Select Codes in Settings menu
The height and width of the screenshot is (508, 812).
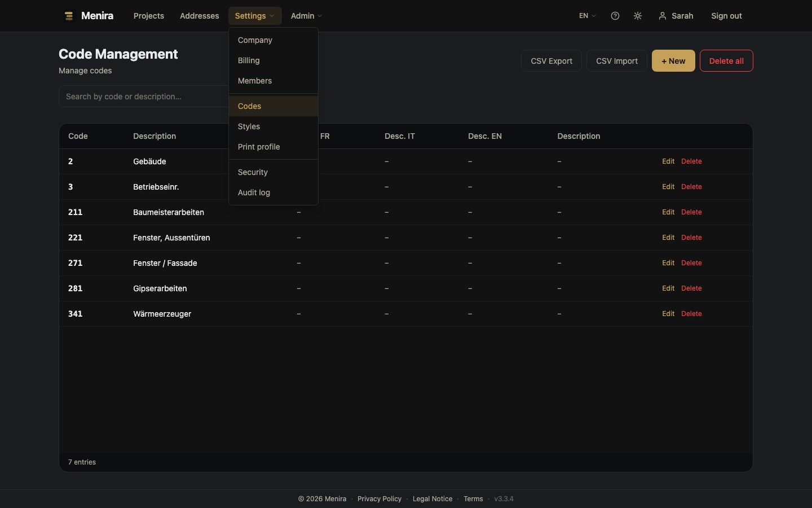pos(273,106)
